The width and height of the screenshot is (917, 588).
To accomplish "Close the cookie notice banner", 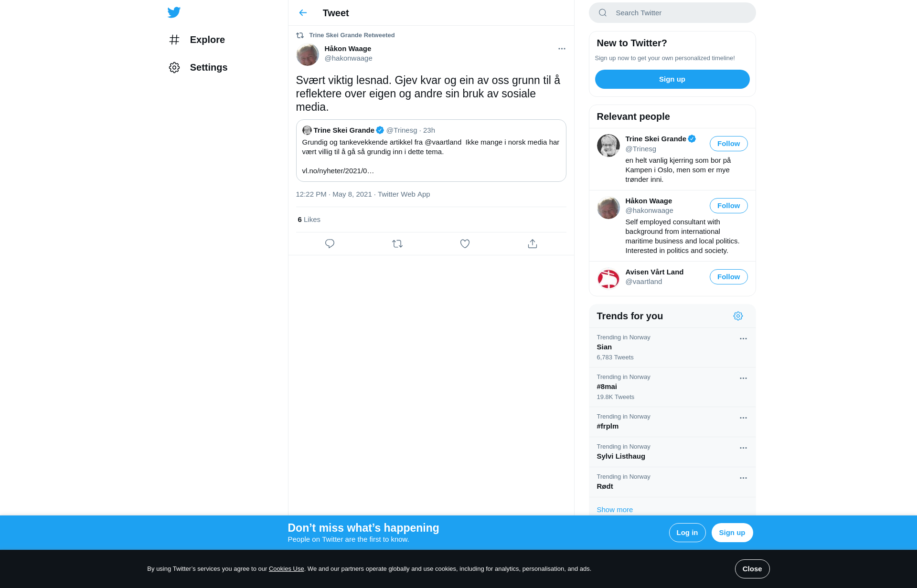I will click(752, 569).
